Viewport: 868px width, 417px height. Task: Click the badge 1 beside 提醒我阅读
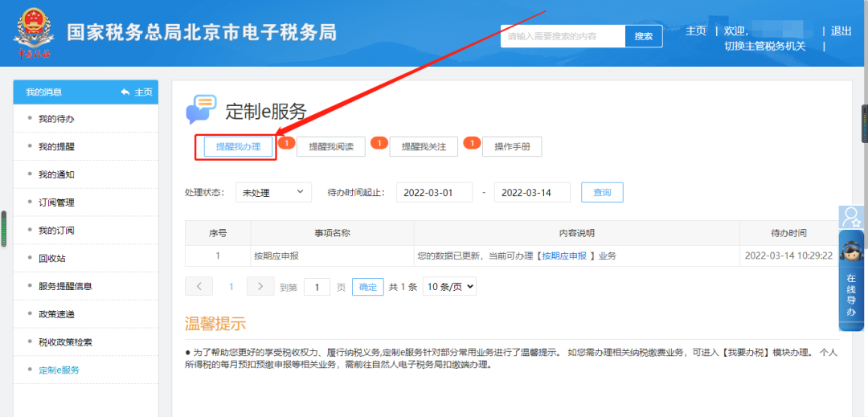[x=379, y=143]
